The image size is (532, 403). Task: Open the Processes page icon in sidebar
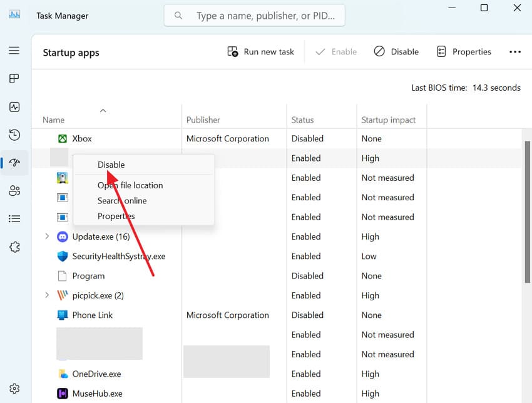[x=14, y=79]
